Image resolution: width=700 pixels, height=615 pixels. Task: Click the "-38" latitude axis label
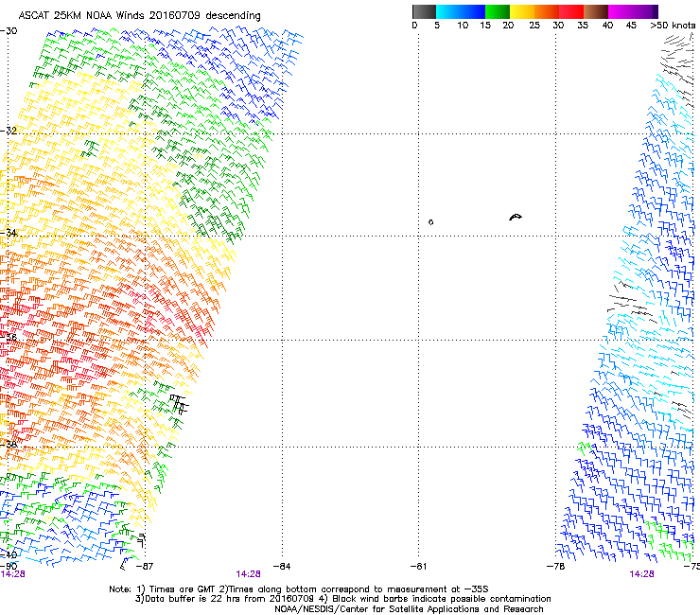[9, 445]
